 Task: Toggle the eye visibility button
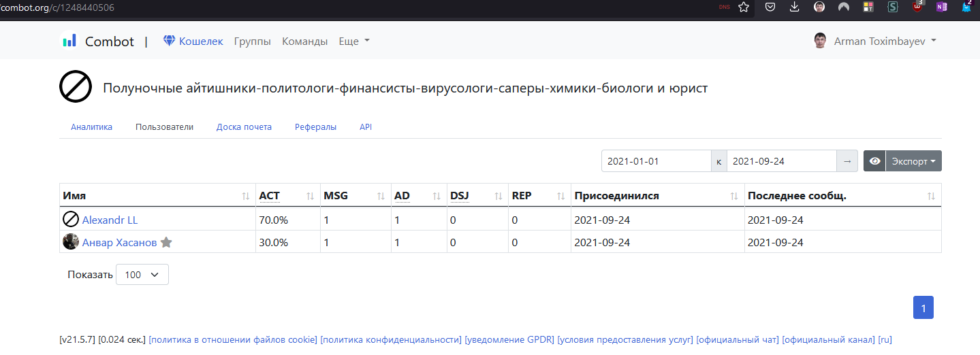click(x=874, y=161)
